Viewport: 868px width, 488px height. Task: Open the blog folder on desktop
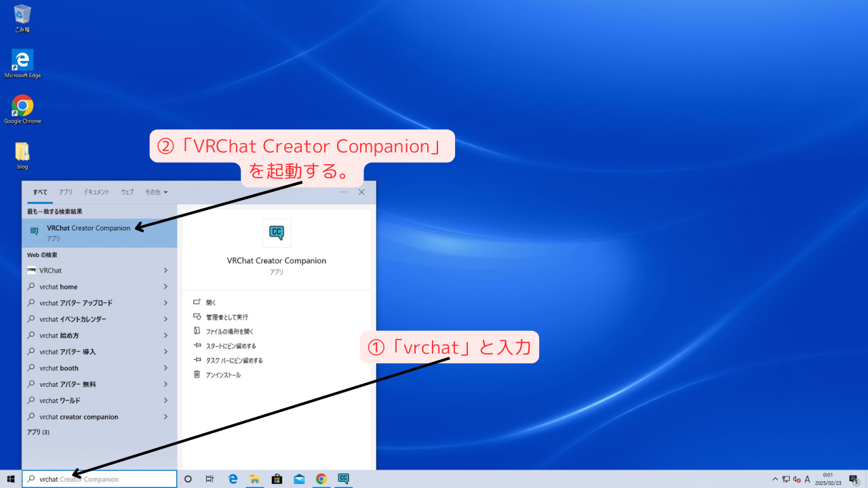(x=22, y=152)
